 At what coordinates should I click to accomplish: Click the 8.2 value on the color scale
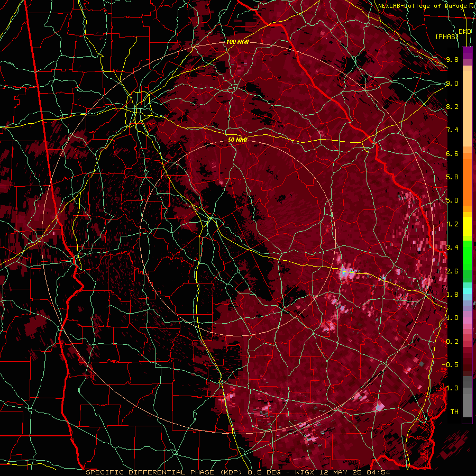coord(452,106)
